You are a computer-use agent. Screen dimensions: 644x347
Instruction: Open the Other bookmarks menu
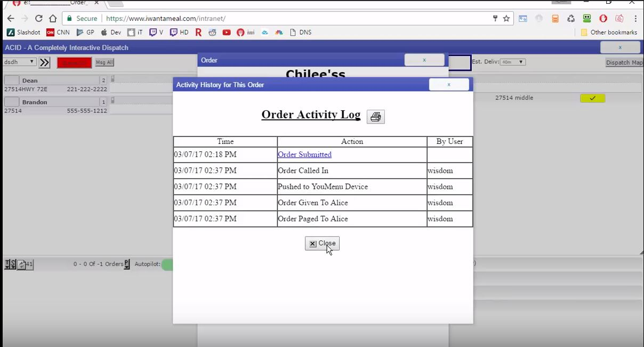609,32
